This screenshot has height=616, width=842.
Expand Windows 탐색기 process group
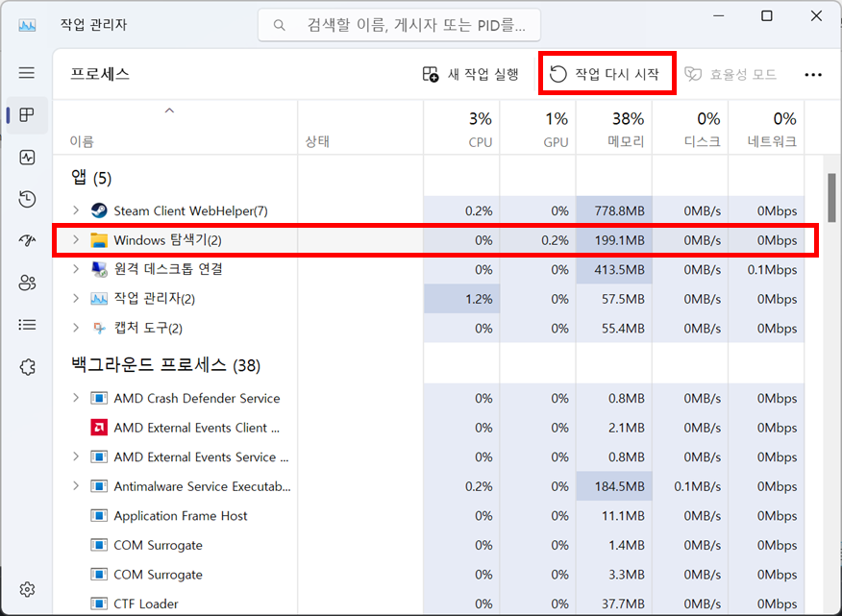[76, 240]
